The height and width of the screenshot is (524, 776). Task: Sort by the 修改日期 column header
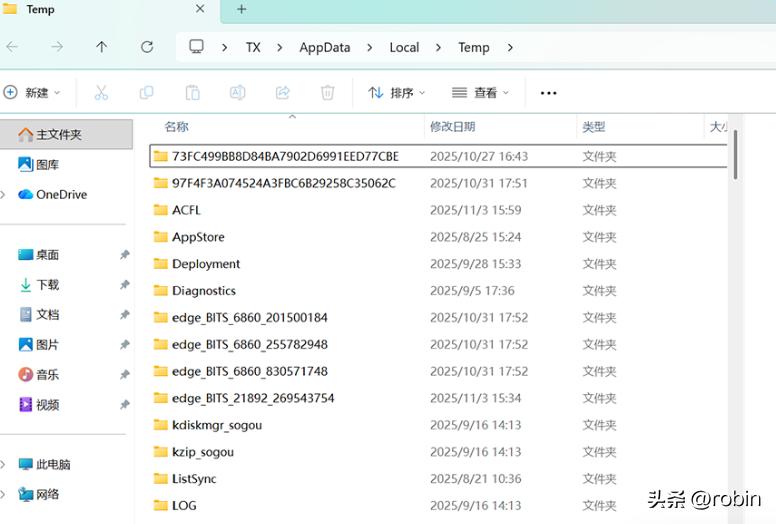pyautogui.click(x=452, y=127)
